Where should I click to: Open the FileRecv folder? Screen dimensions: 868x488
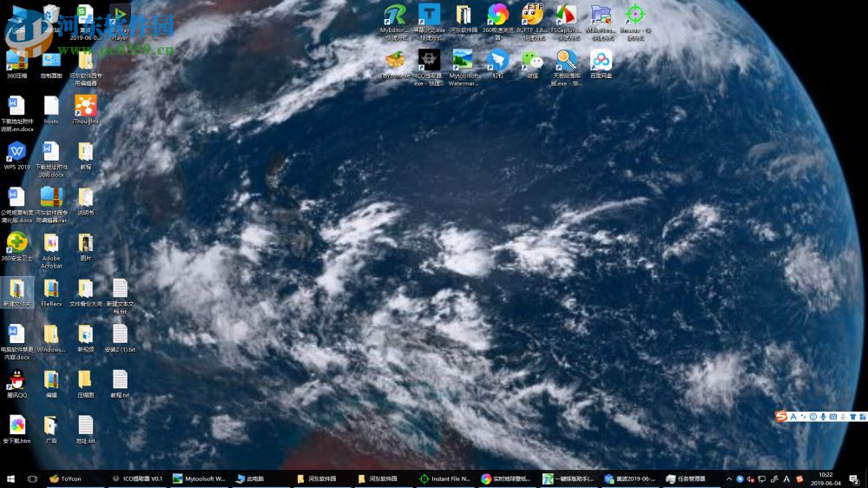[x=51, y=293]
